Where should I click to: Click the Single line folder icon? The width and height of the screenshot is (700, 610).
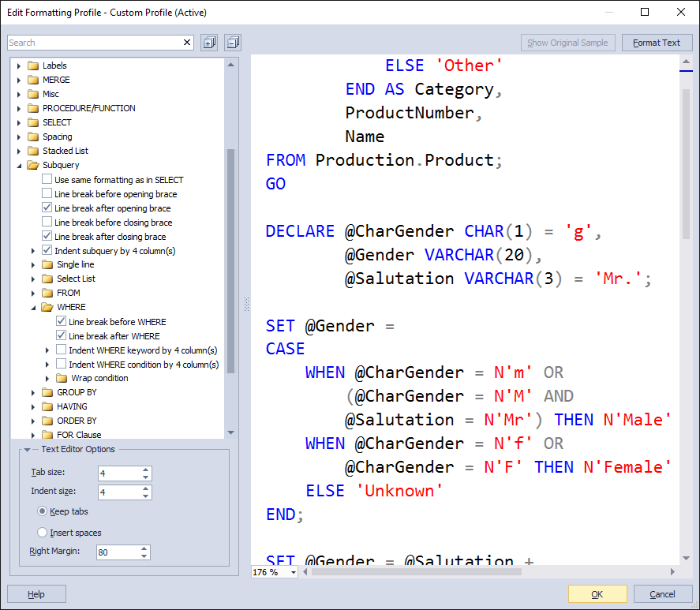pyautogui.click(x=47, y=265)
